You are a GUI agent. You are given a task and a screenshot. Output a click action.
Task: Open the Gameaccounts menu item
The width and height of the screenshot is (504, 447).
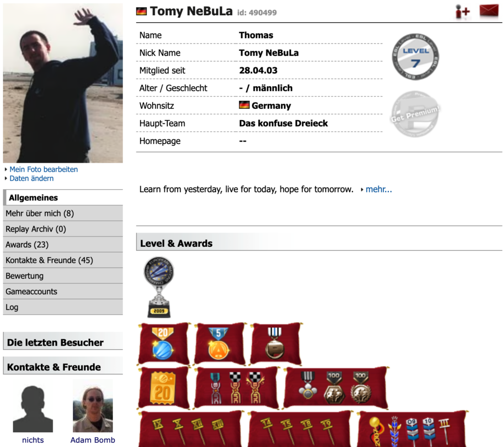tap(63, 292)
